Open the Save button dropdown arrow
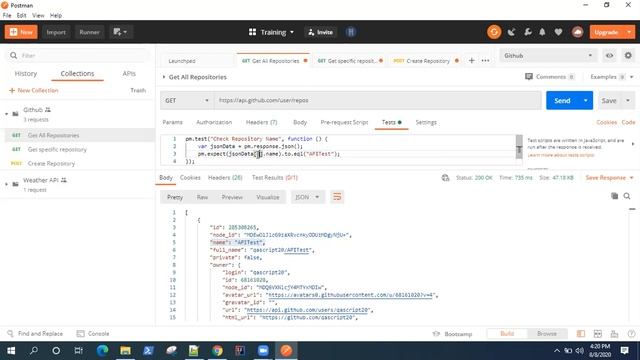The height and width of the screenshot is (360, 640). (628, 100)
